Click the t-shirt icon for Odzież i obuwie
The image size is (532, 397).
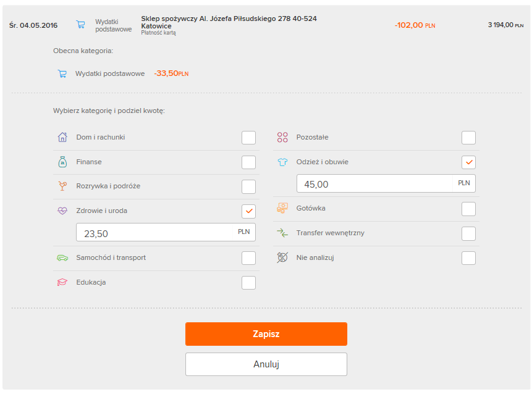[282, 162]
